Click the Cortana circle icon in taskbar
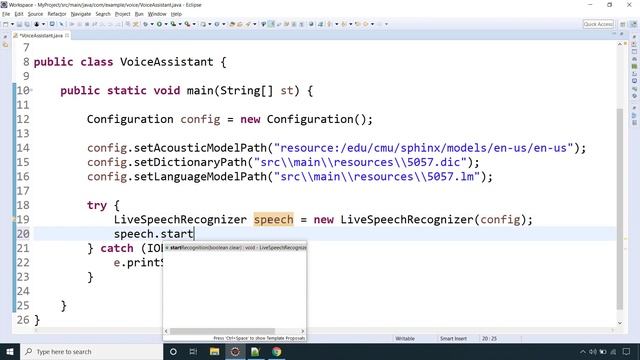 (x=173, y=351)
